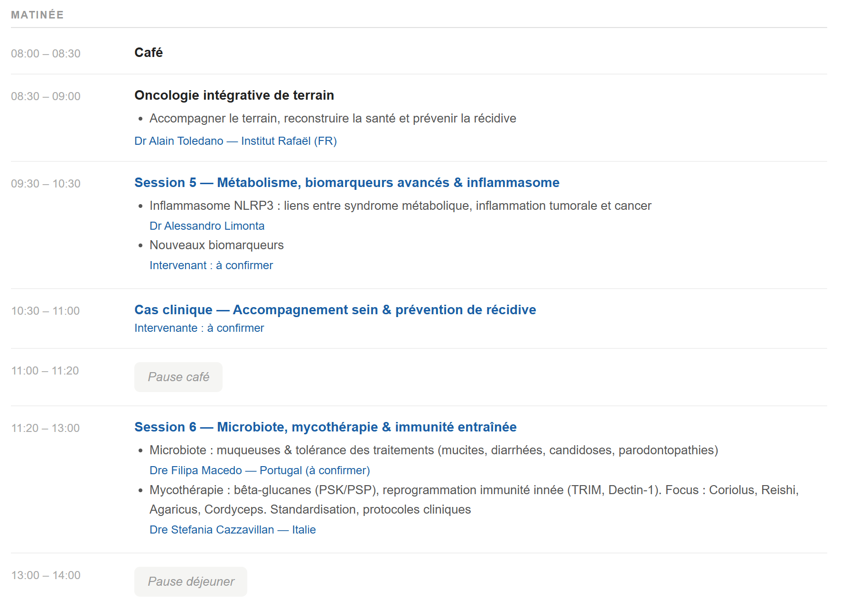Click the Nouveaux biomarqueurs bullet item
The height and width of the screenshot is (609, 868).
216,245
